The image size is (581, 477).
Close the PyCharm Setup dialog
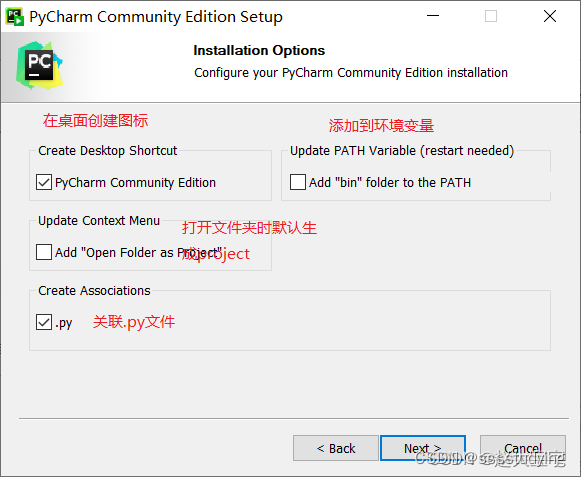point(550,16)
